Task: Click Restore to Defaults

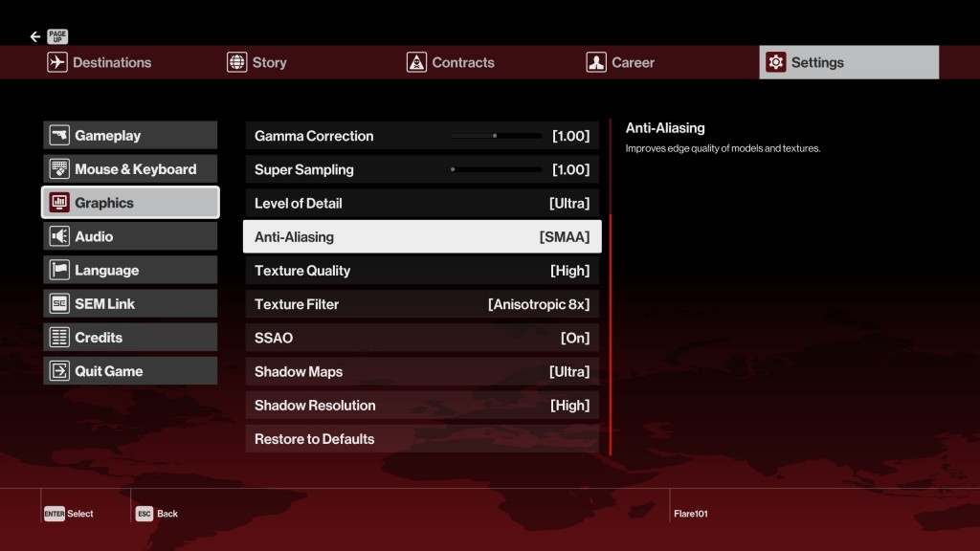Action: [x=422, y=439]
